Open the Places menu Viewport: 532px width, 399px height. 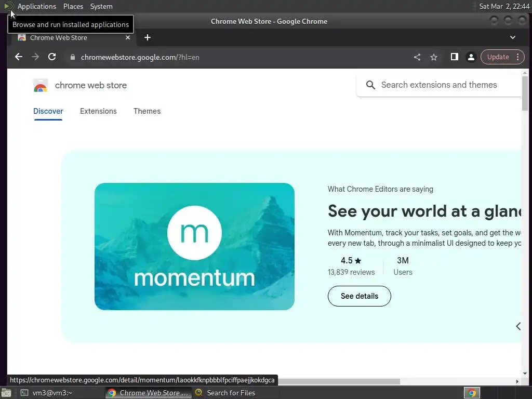pyautogui.click(x=73, y=6)
